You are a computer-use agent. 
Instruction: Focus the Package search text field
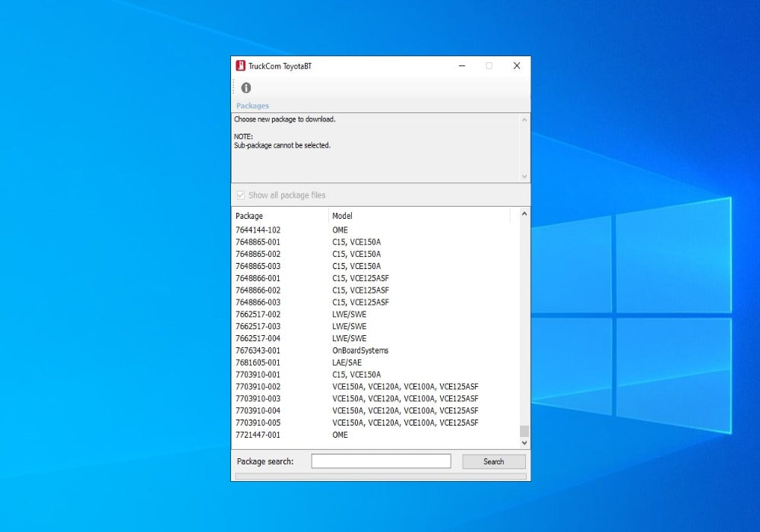(x=381, y=461)
